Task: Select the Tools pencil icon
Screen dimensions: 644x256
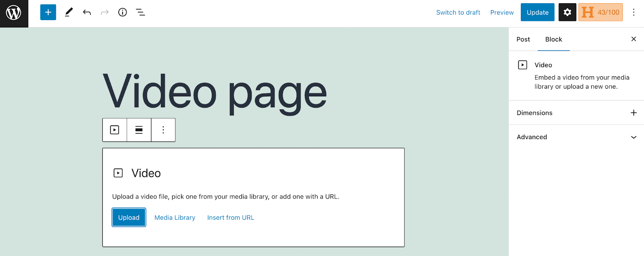Action: pyautogui.click(x=69, y=12)
